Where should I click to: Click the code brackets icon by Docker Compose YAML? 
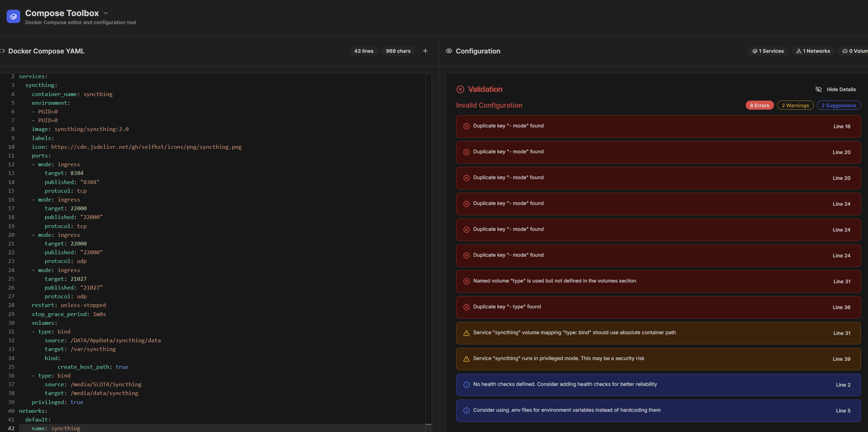tap(2, 51)
